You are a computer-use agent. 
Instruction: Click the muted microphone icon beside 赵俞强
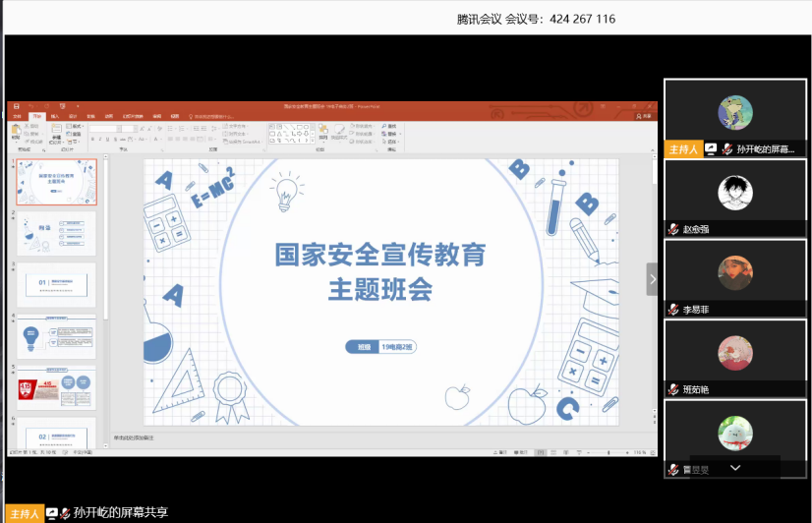(x=674, y=229)
